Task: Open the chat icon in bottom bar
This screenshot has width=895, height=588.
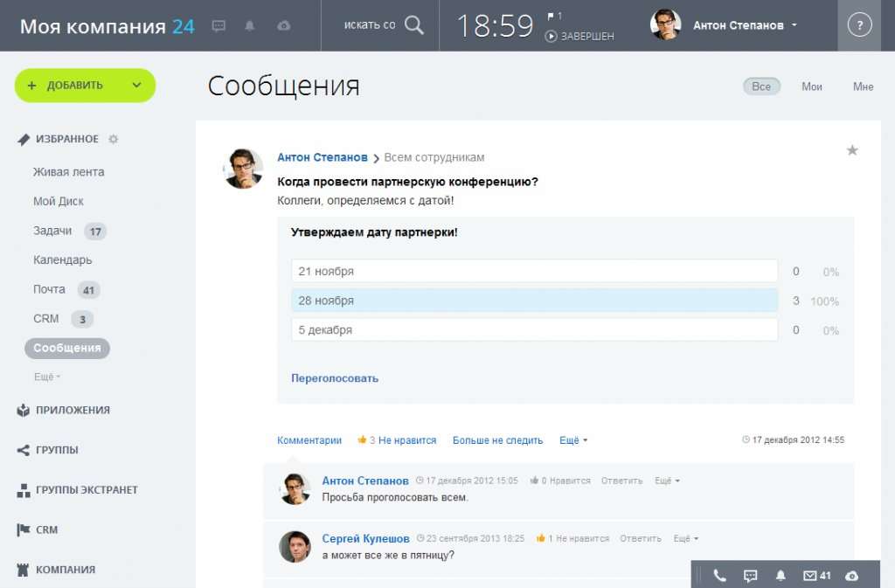Action: (x=750, y=576)
